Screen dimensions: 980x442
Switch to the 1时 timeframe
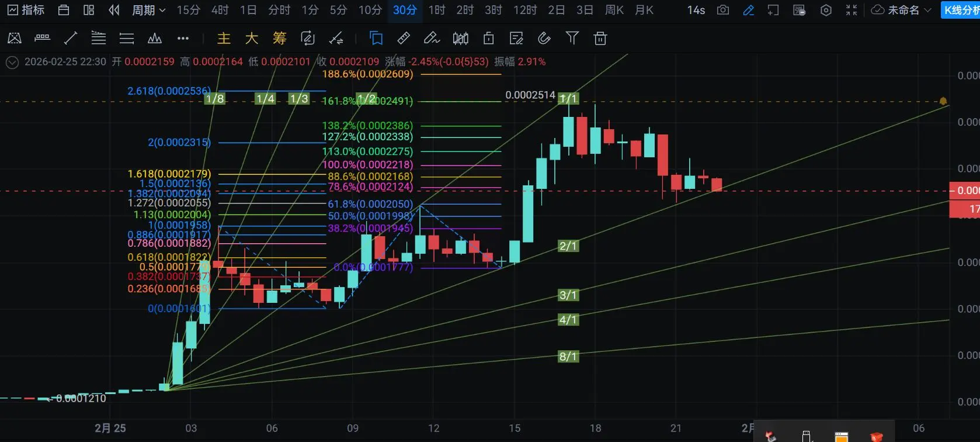(x=437, y=10)
